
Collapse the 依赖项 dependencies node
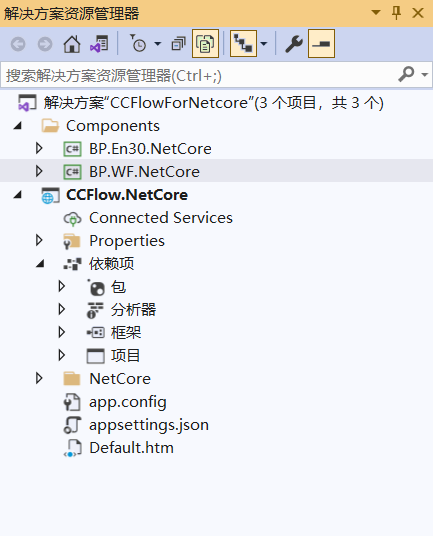(x=40, y=264)
